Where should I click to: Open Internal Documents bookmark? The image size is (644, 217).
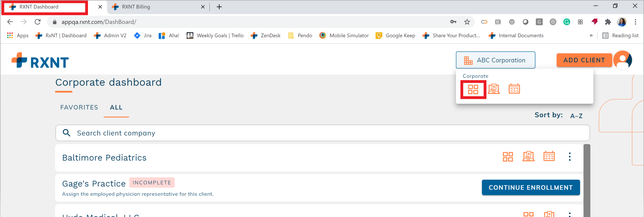[516, 35]
